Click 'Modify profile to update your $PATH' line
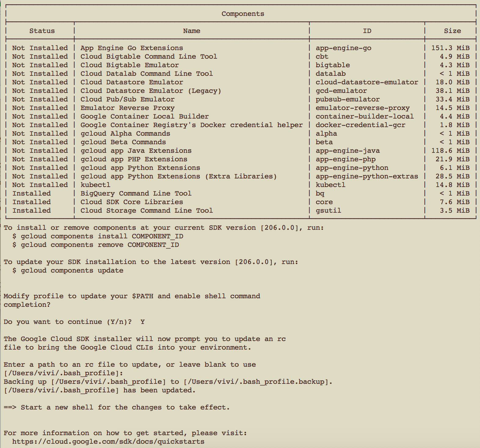The width and height of the screenshot is (480, 448). (132, 296)
